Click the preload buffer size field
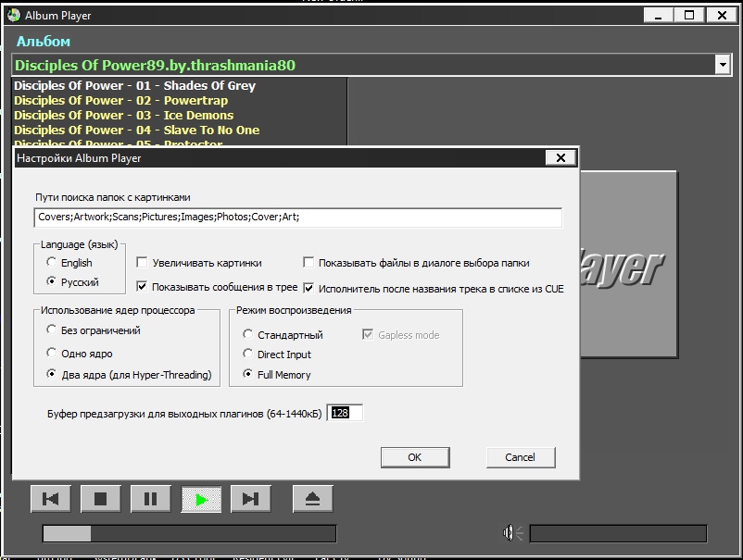The width and height of the screenshot is (743, 560). [x=345, y=413]
